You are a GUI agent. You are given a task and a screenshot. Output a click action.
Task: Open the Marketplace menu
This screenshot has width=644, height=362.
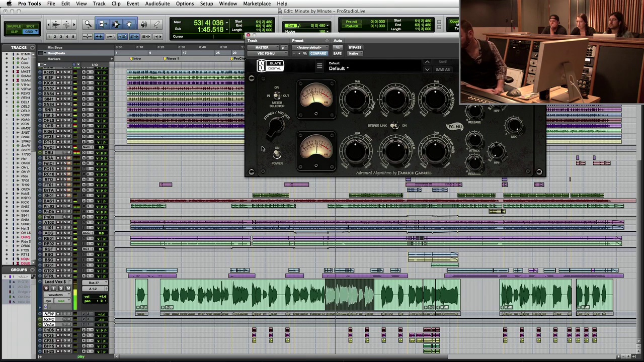257,4
